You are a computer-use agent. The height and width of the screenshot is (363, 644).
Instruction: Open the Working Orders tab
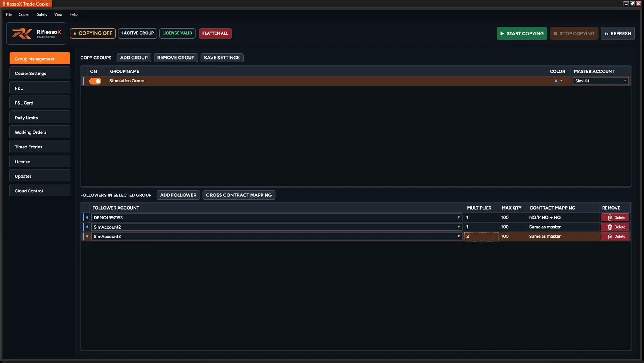[x=40, y=132]
